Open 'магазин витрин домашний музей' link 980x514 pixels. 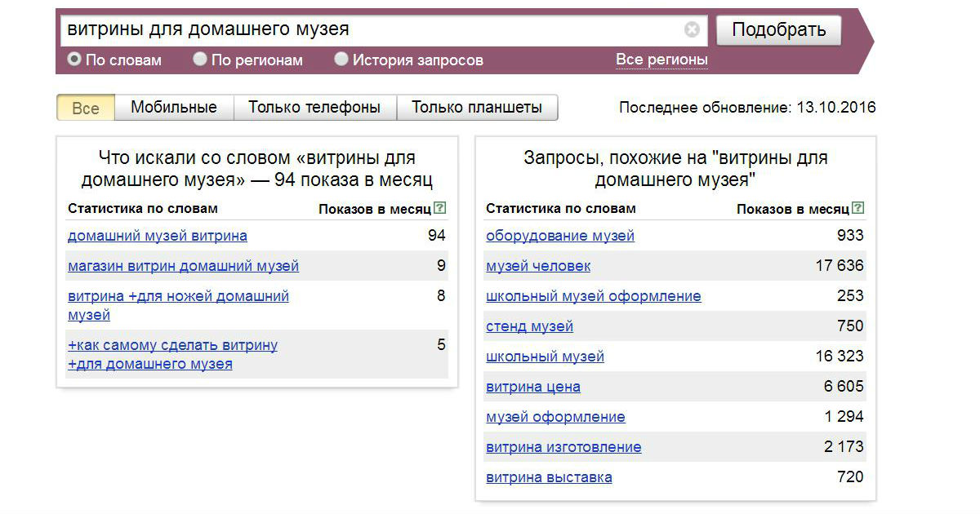pos(184,266)
